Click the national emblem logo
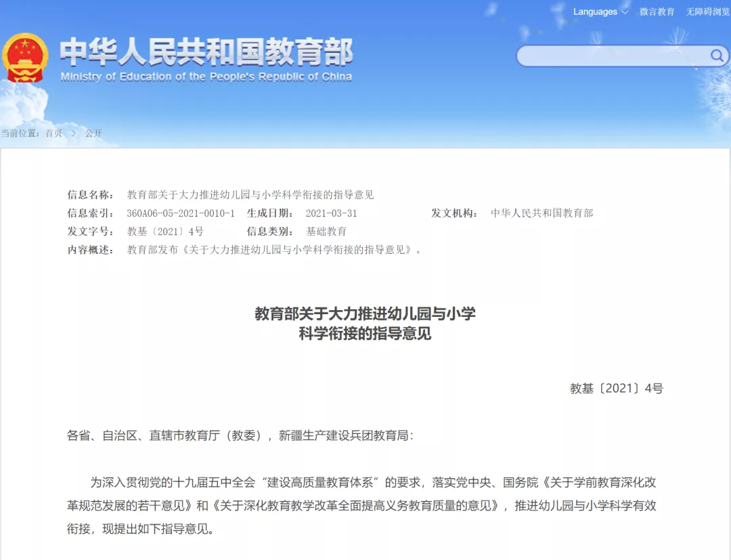731x560 pixels. click(x=25, y=58)
